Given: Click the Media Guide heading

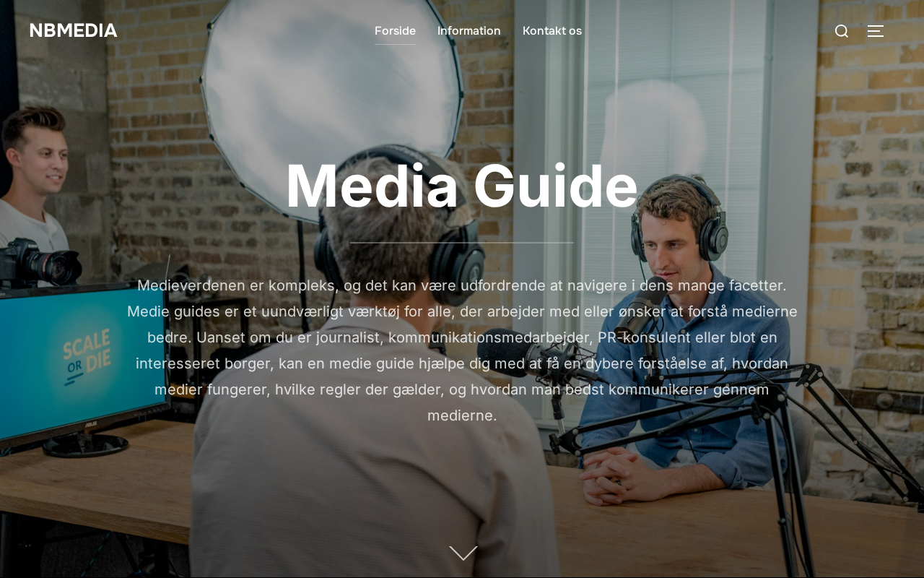Looking at the screenshot, I should [x=462, y=186].
